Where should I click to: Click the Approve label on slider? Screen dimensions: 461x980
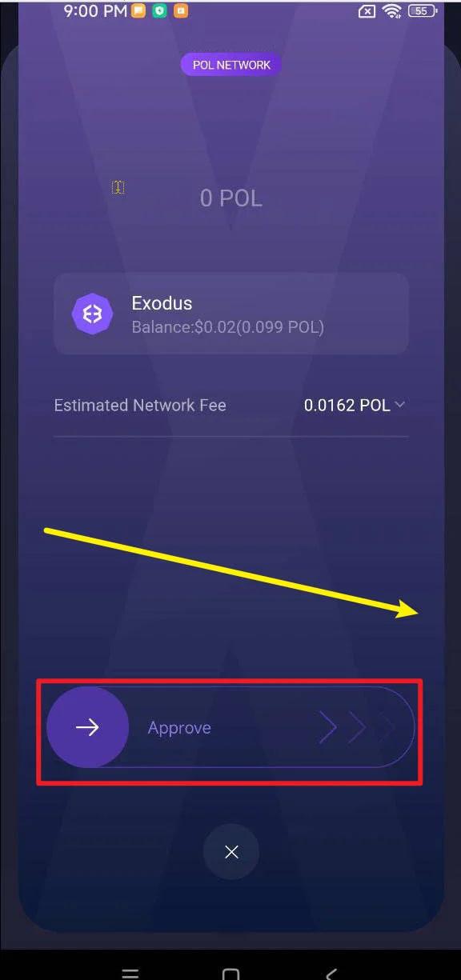(x=179, y=728)
